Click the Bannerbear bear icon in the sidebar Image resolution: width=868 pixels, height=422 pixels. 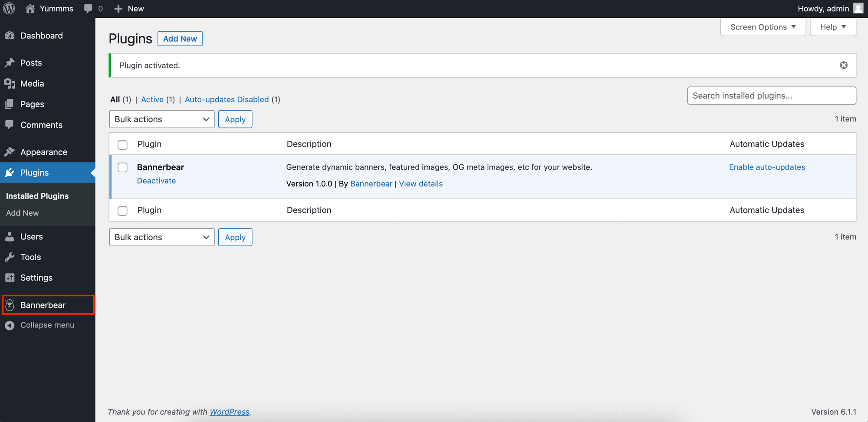10,305
